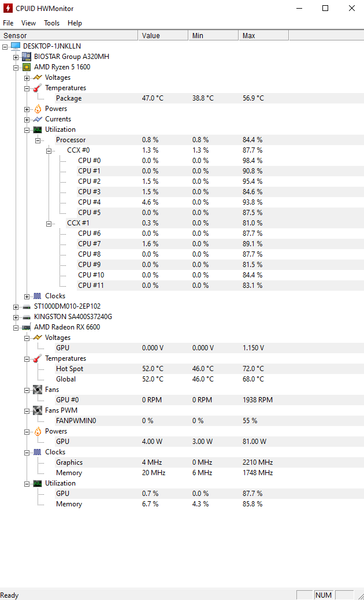Viewport: 364px width, 600px height.
Task: Select the GPU #0 fan row
Action: click(x=210, y=400)
